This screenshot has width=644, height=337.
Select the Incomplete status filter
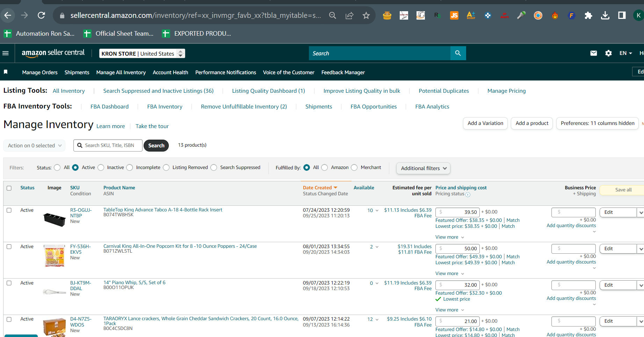pos(130,168)
